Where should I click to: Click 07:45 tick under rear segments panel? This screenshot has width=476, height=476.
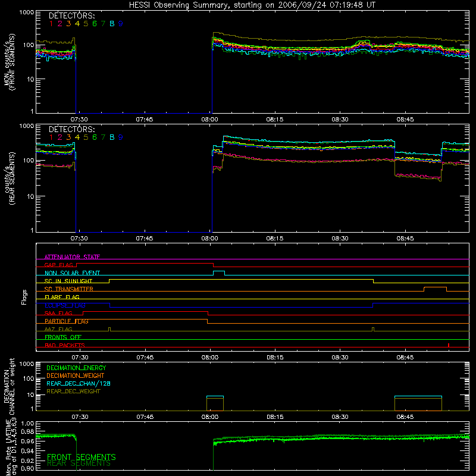(145, 239)
